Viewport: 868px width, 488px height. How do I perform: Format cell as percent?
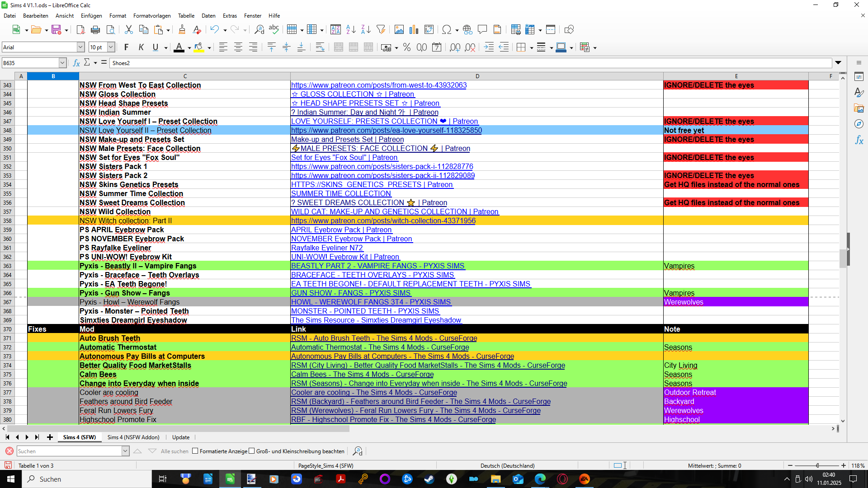coord(407,47)
